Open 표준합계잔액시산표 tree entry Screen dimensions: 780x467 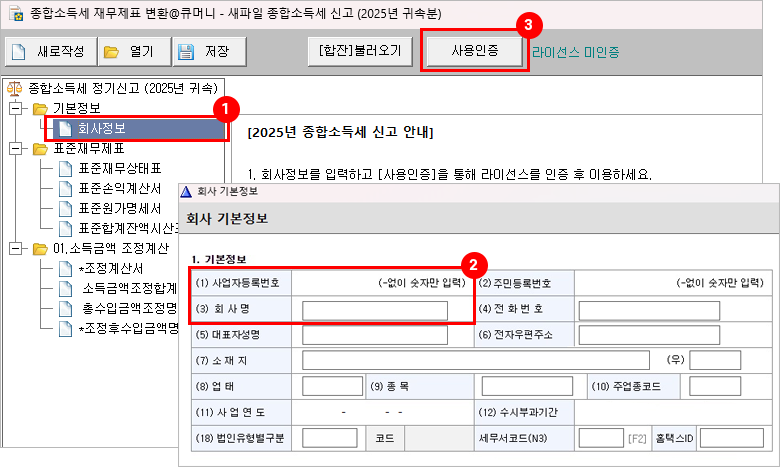pyautogui.click(x=128, y=228)
